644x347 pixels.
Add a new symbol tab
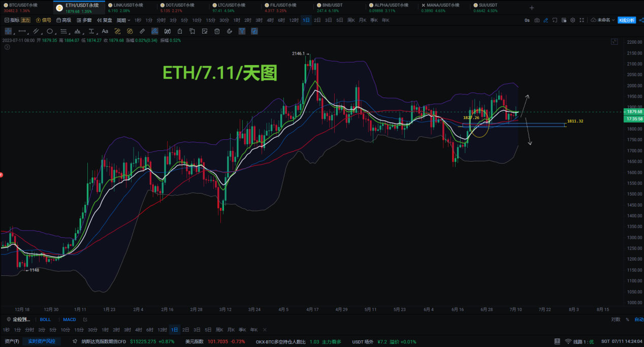click(x=532, y=8)
